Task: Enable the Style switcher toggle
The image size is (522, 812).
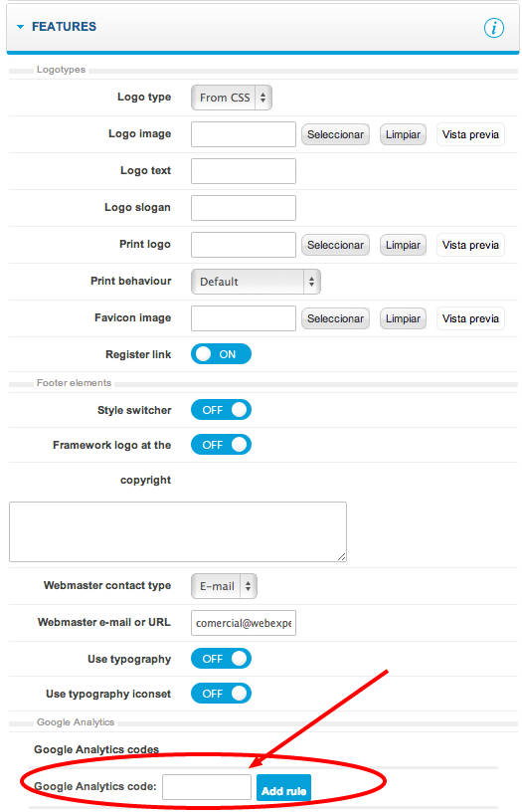Action: pos(221,410)
